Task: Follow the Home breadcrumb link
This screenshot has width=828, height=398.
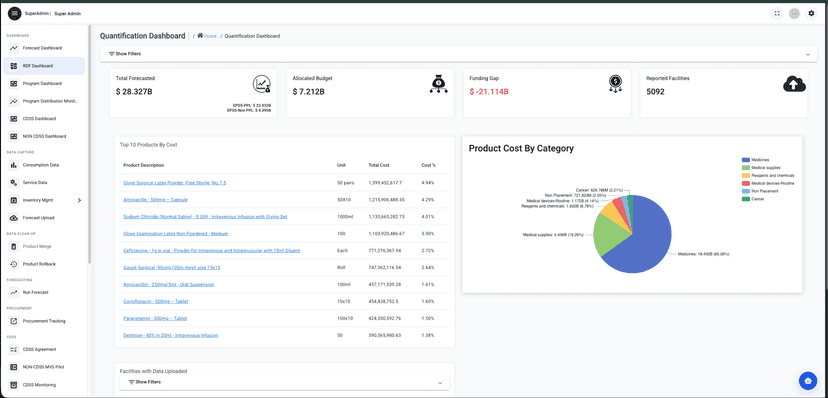Action: [x=210, y=36]
